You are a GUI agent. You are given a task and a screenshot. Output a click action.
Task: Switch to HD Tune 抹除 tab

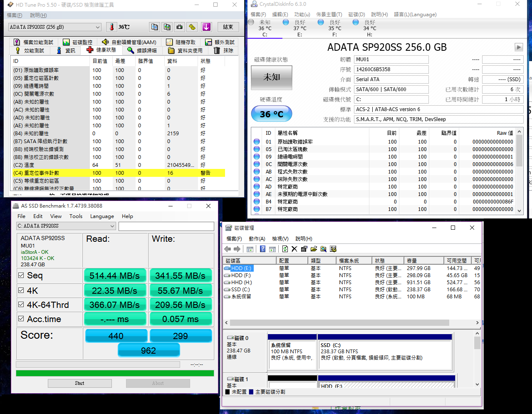[x=223, y=50]
